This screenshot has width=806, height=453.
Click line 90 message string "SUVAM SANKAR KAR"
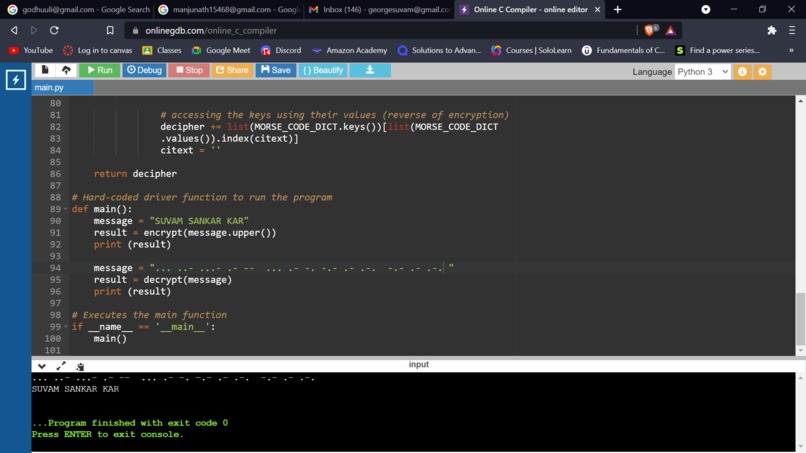click(x=199, y=221)
